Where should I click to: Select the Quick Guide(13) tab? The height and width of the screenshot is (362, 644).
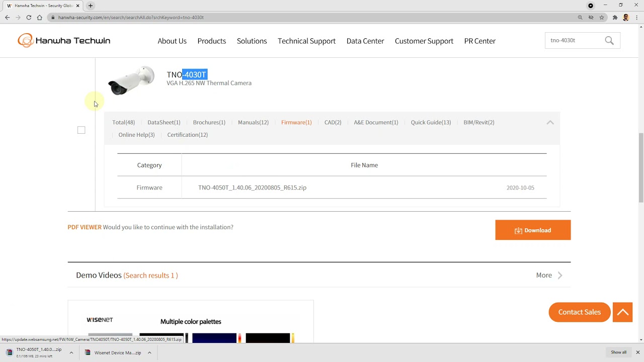coord(431,122)
